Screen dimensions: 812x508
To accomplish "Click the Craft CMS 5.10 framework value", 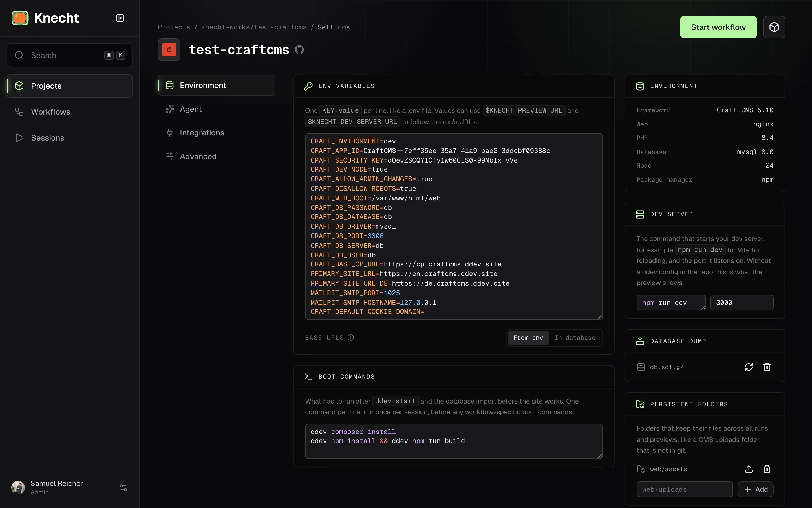I will tap(745, 110).
